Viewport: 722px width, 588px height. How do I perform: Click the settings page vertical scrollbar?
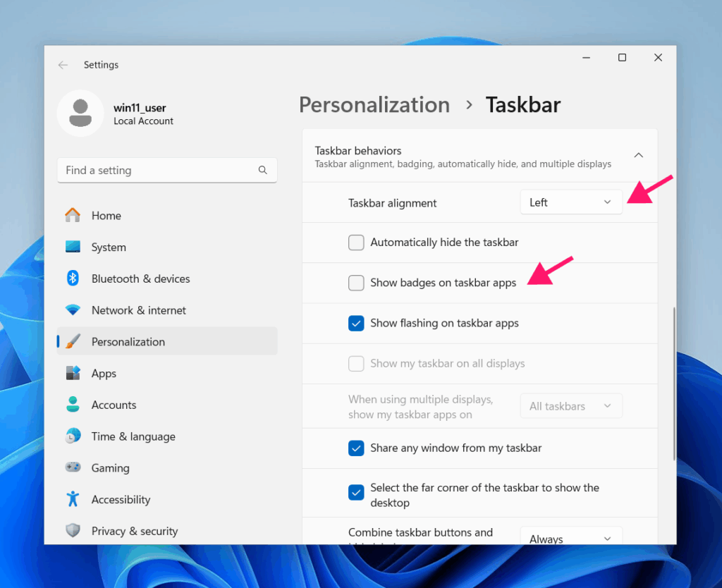coord(674,384)
